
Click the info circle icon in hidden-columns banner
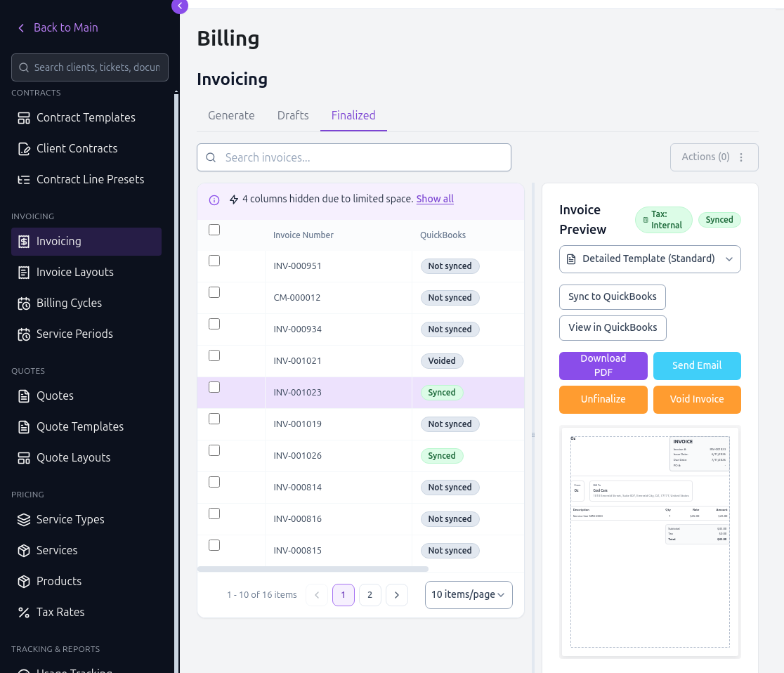pyautogui.click(x=214, y=200)
